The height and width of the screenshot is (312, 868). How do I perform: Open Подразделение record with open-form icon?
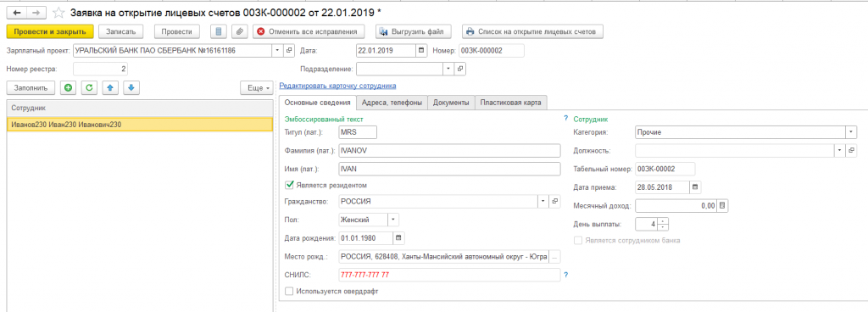(x=459, y=70)
